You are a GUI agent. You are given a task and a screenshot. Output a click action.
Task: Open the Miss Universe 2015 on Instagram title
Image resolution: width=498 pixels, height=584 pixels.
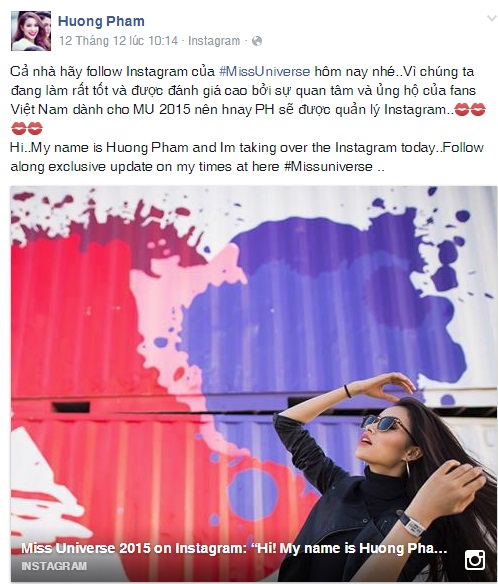pos(234,548)
